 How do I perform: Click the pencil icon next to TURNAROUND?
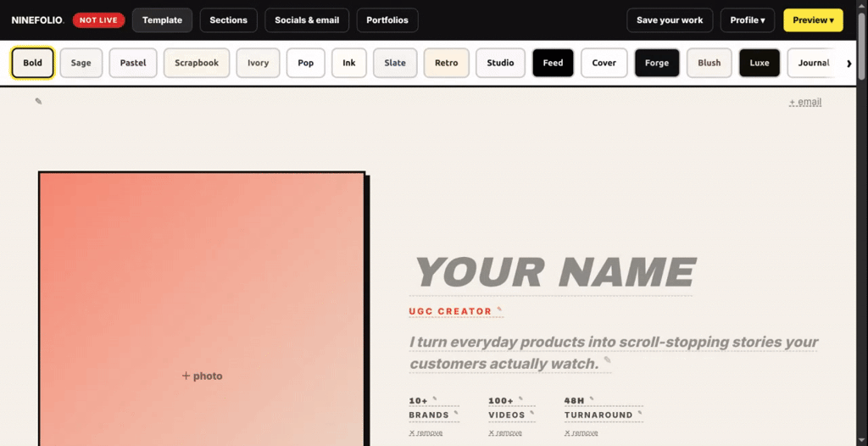click(639, 413)
